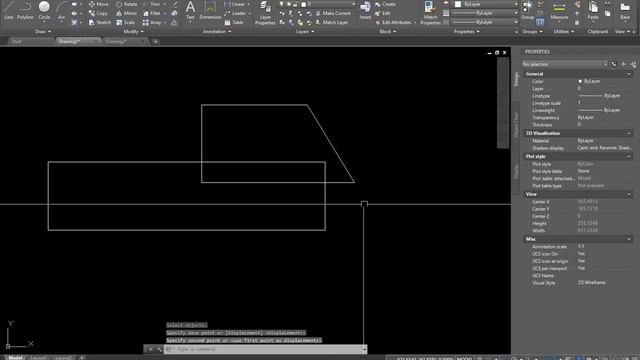Viewport: 640px width, 360px height.
Task: Choose the Stretch command
Action: (x=100, y=22)
